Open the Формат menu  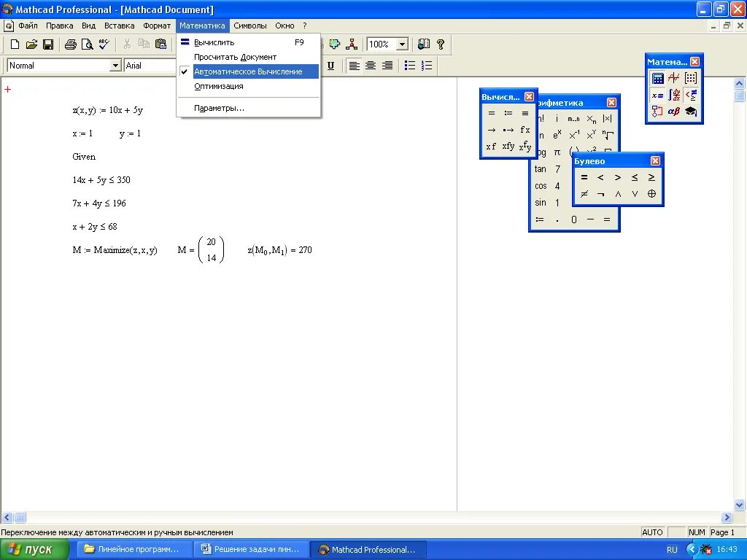point(157,26)
